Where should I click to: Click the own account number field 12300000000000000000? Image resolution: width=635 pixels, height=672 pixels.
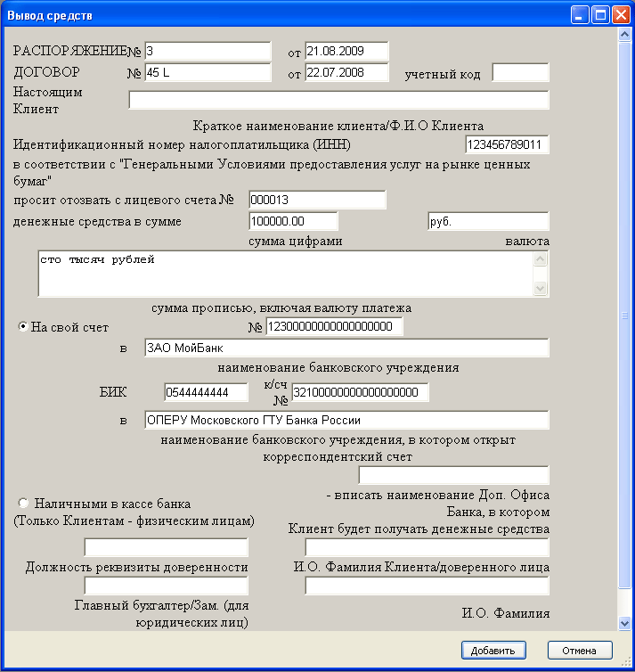click(334, 326)
